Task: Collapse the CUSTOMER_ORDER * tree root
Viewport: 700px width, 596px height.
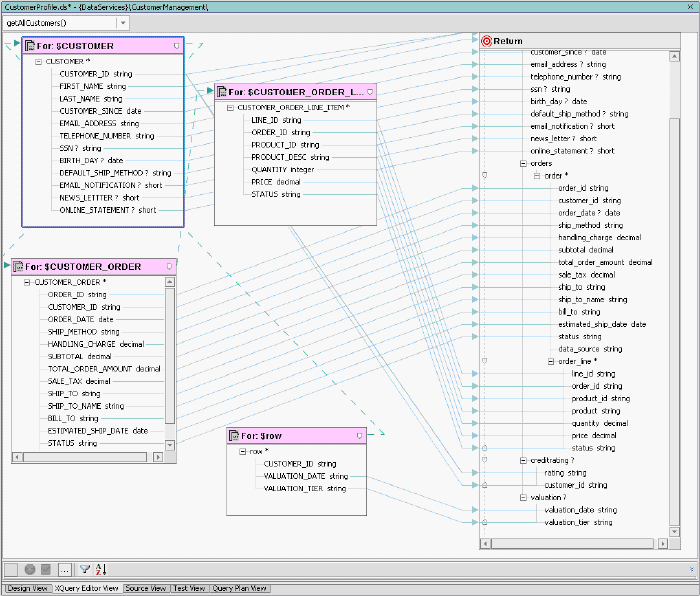Action: point(27,282)
